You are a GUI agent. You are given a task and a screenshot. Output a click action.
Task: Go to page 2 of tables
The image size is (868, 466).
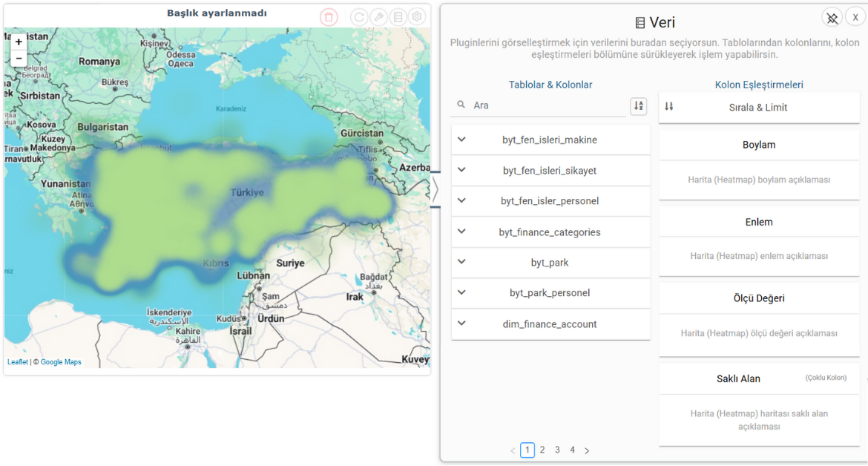[542, 450]
